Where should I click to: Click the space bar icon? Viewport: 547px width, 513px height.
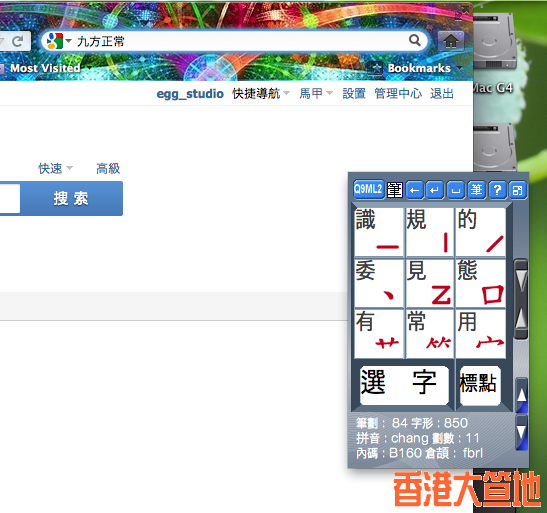coord(456,190)
